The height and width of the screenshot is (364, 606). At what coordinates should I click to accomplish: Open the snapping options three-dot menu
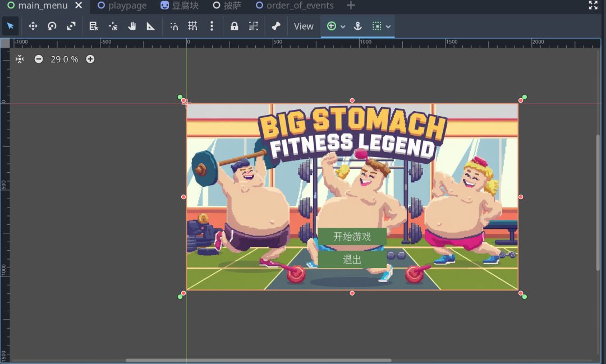coord(212,26)
